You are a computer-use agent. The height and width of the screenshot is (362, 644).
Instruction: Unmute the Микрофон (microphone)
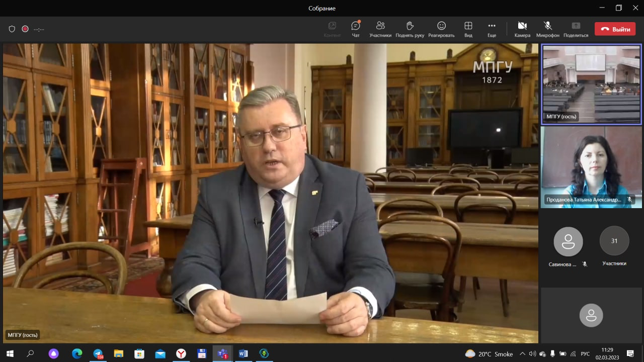pos(547,29)
